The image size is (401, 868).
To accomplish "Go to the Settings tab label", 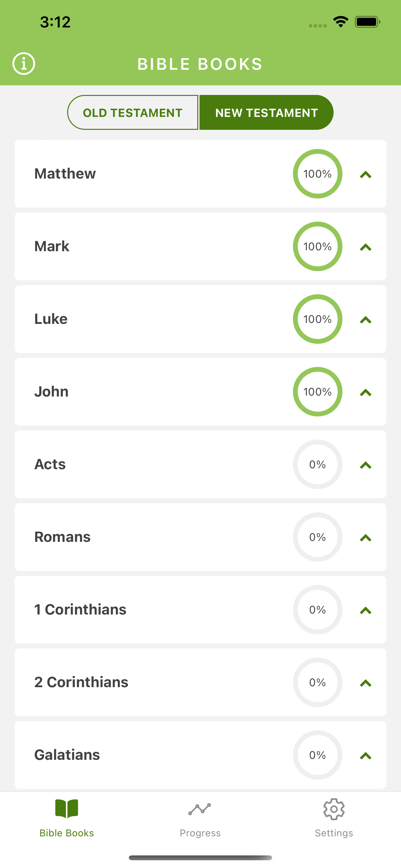I will tap(334, 833).
